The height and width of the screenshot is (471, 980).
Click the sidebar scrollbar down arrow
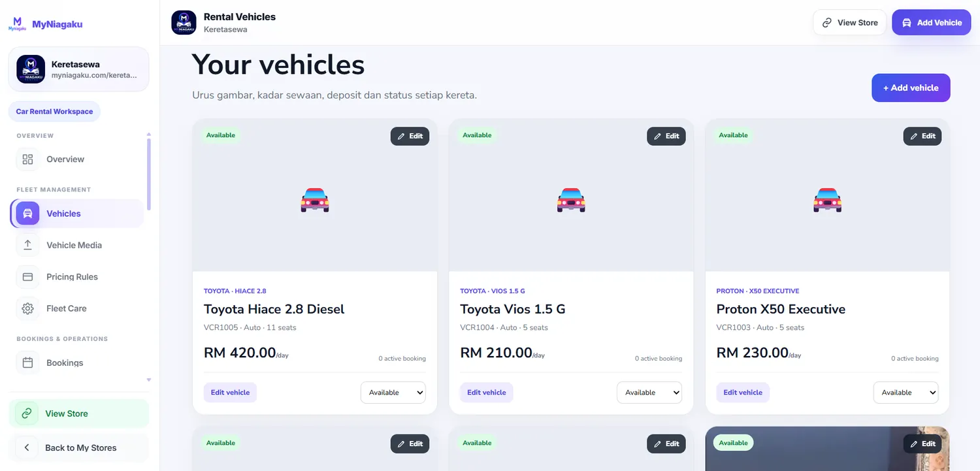point(148,380)
